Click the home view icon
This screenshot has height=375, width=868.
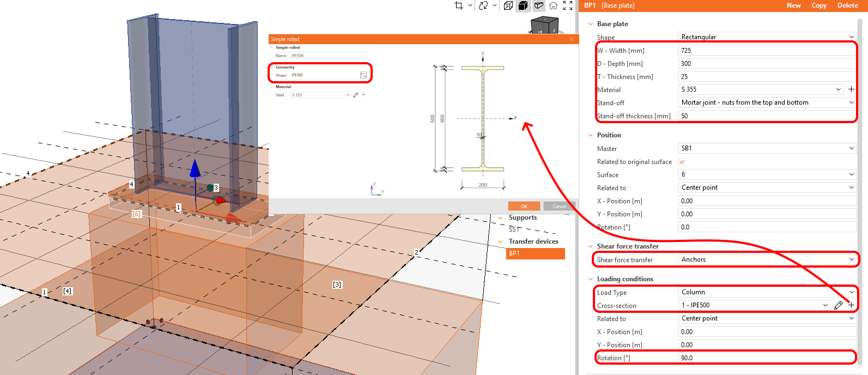(553, 5)
